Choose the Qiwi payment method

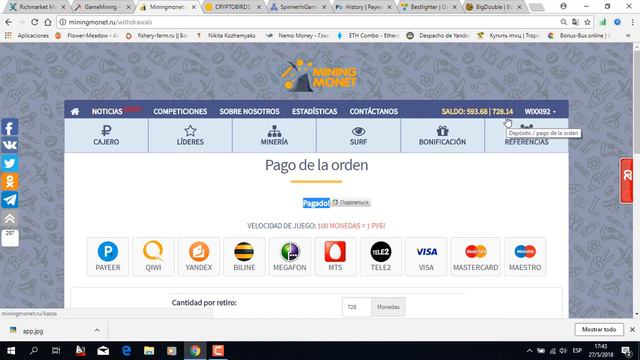(153, 256)
